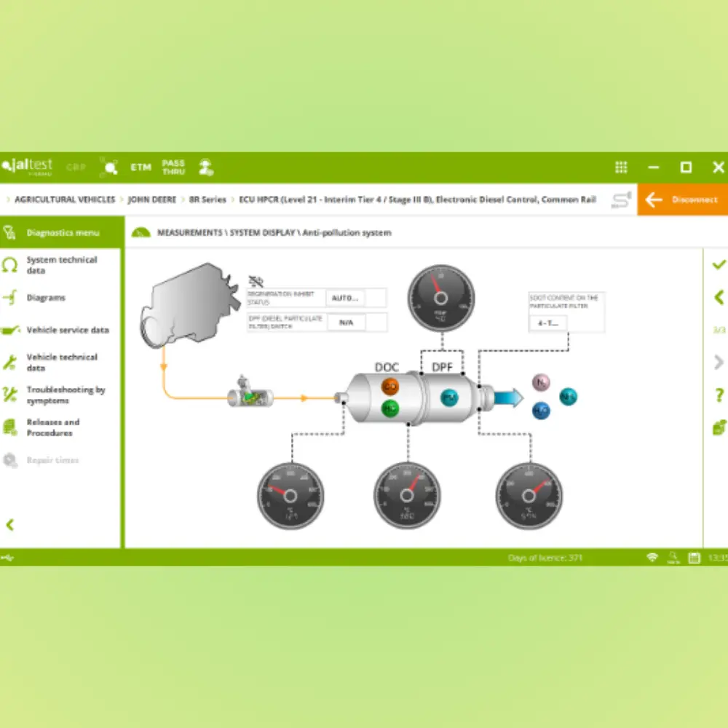Open System technical data

pyautogui.click(x=60, y=265)
